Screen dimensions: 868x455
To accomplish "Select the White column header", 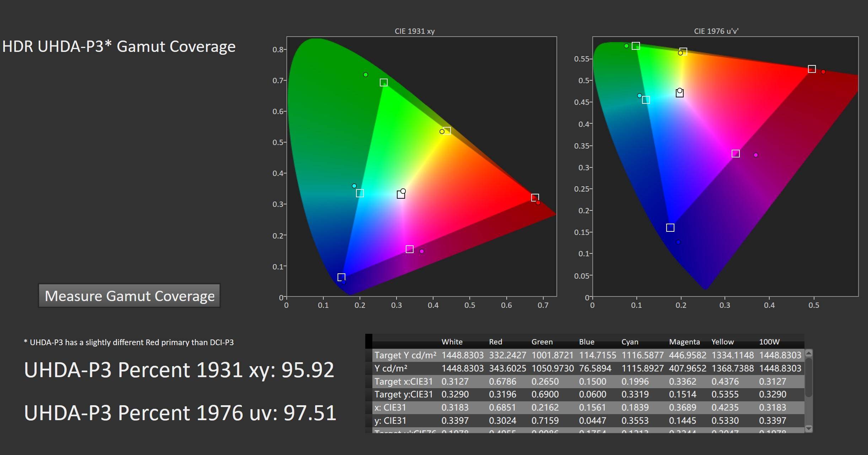I will [452, 342].
